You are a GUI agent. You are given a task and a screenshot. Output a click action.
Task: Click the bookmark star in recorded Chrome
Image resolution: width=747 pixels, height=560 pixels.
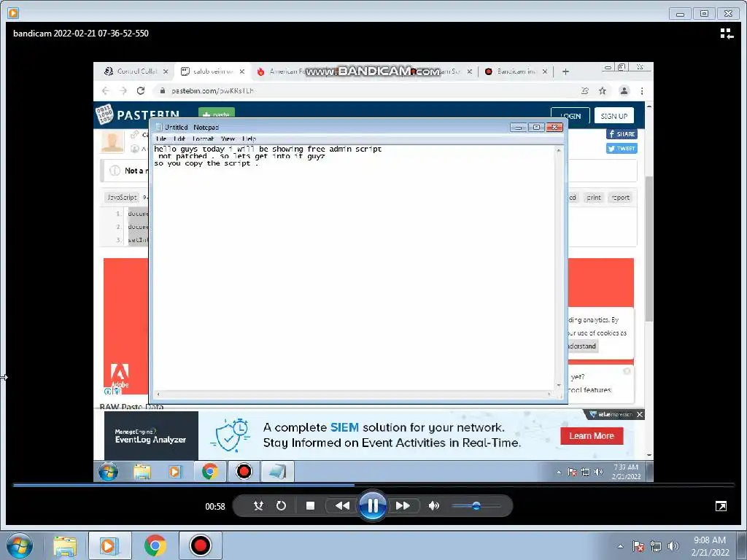tap(602, 90)
